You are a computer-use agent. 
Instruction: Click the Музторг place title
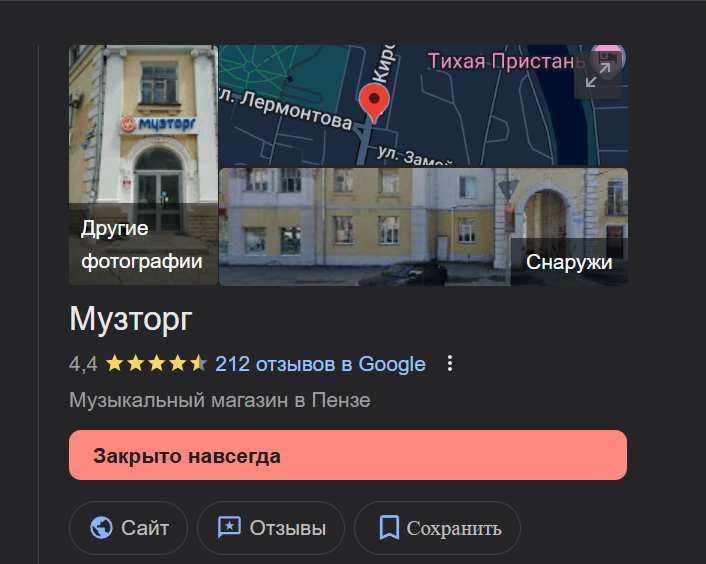(x=131, y=319)
